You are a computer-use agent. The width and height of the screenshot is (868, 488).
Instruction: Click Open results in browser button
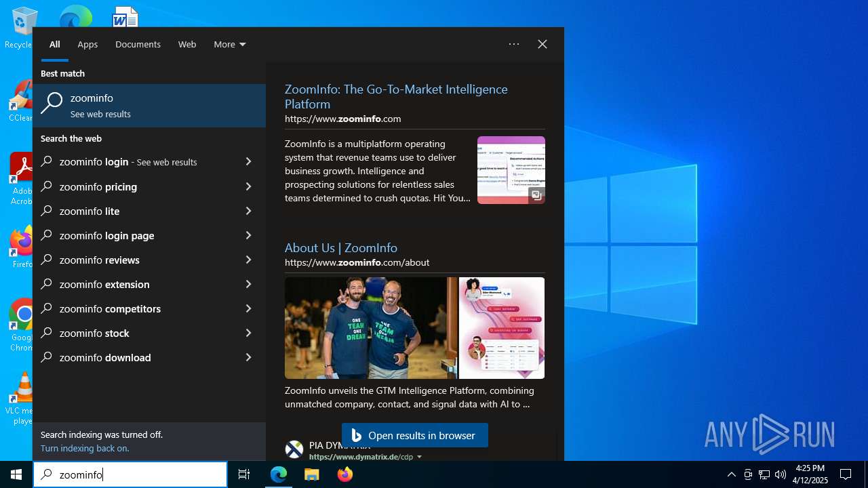[x=415, y=435]
